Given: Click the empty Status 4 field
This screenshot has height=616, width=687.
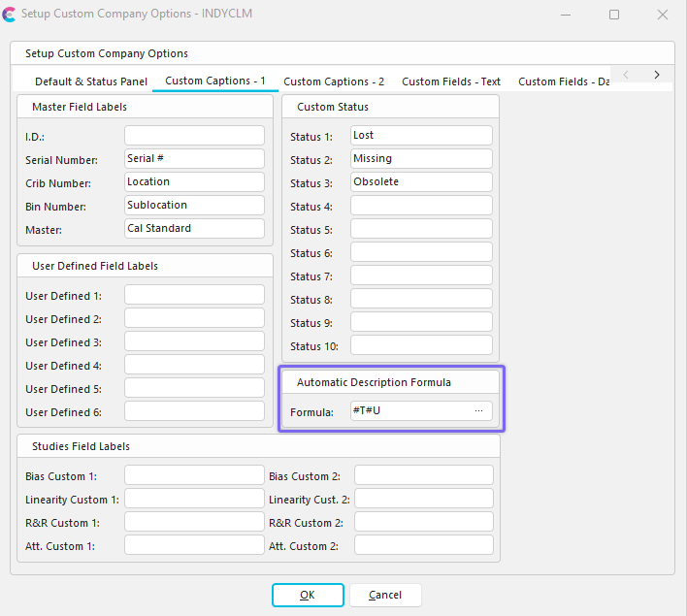Looking at the screenshot, I should click(421, 206).
